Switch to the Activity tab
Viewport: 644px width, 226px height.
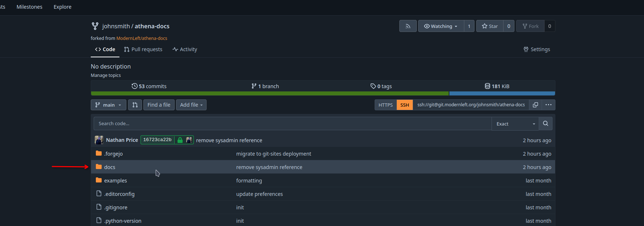click(185, 49)
